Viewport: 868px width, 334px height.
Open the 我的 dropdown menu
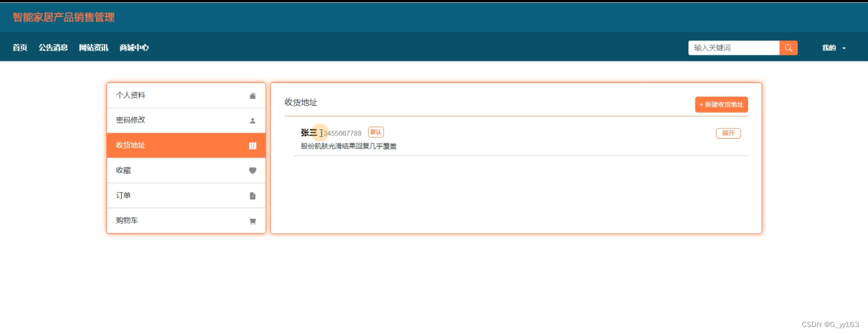click(833, 48)
